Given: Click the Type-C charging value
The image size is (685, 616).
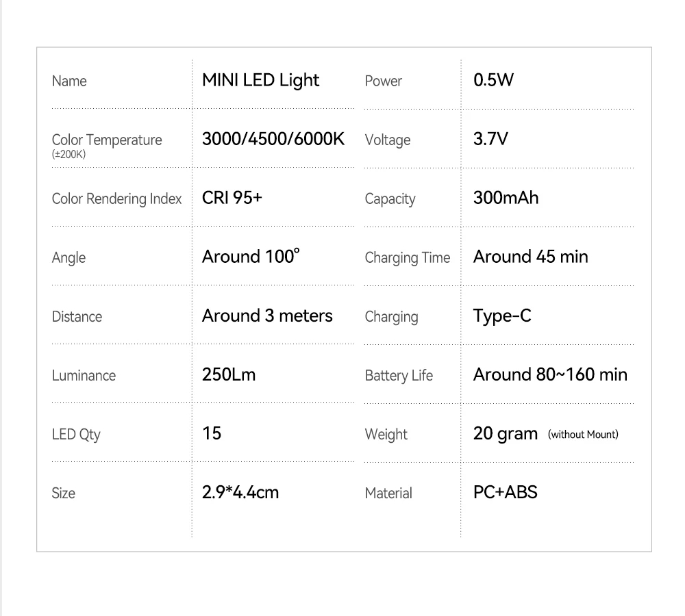Looking at the screenshot, I should tap(502, 316).
